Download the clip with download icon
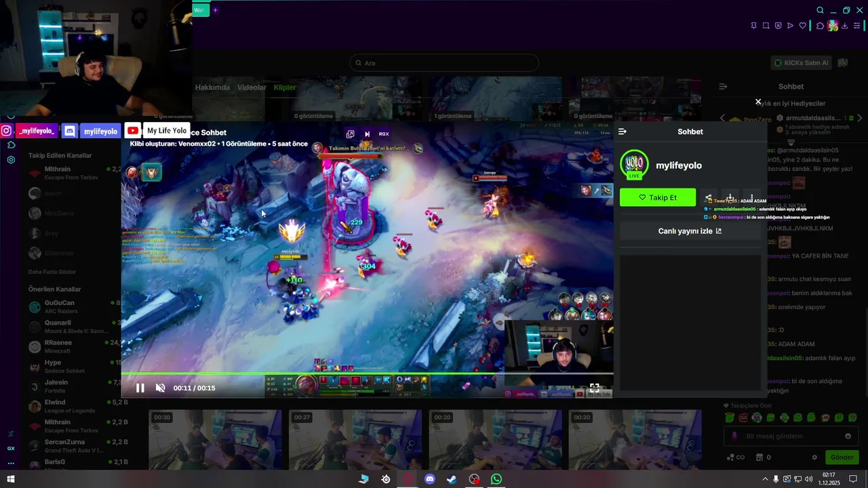 tap(730, 198)
